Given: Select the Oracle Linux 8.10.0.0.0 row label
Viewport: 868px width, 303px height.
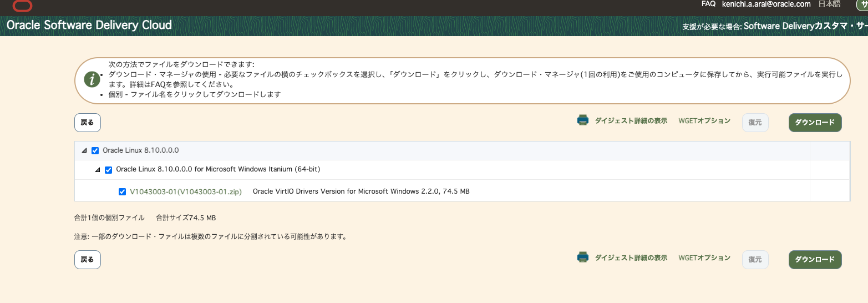Looking at the screenshot, I should pos(141,150).
